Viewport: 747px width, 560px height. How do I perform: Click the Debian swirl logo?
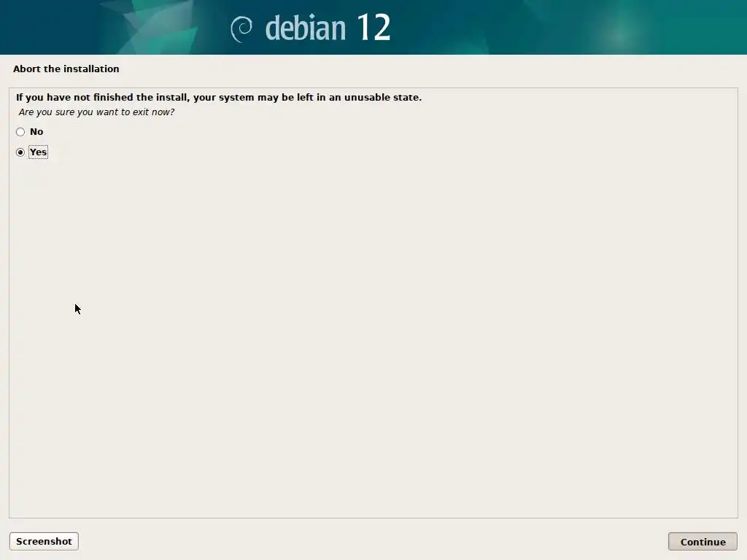pyautogui.click(x=241, y=29)
